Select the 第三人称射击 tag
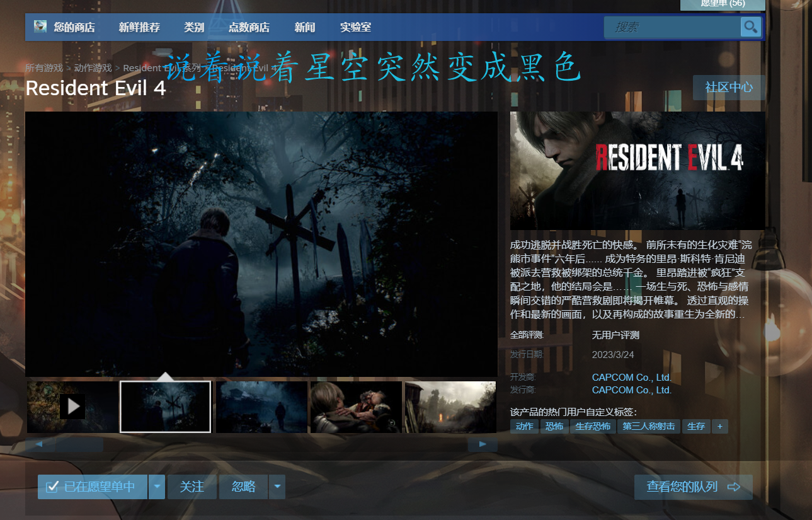This screenshot has width=812, height=520. tap(649, 427)
